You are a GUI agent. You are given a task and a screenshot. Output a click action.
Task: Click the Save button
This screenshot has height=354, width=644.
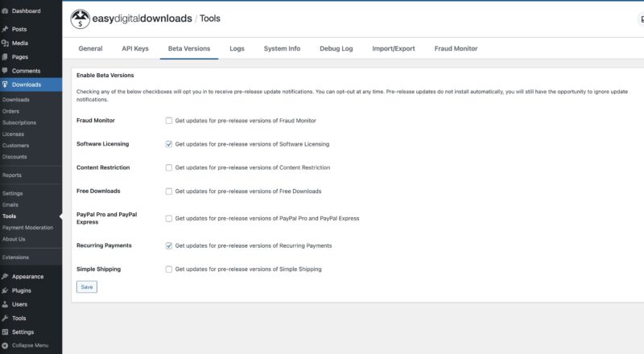coord(87,286)
